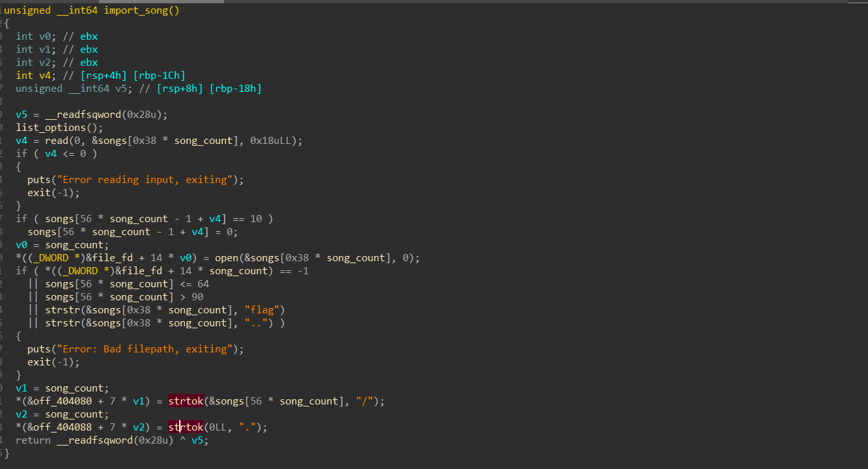
Task: Click the return keyword
Action: pos(33,440)
